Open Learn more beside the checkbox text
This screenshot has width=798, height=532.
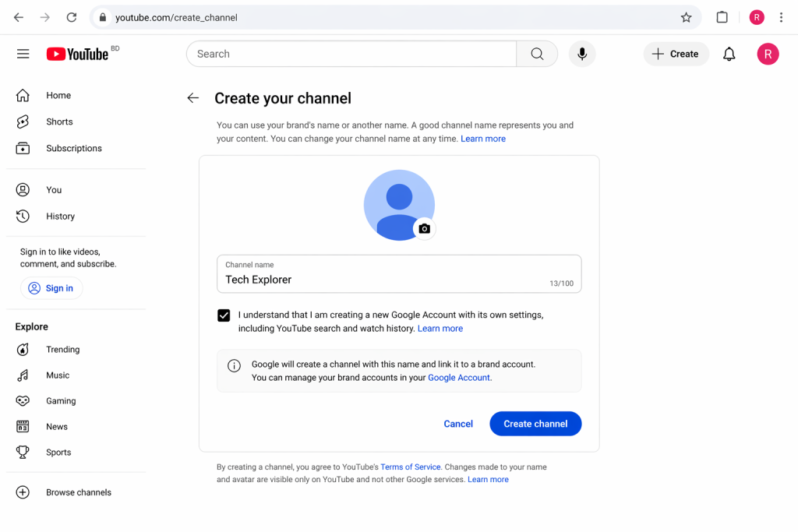(440, 329)
